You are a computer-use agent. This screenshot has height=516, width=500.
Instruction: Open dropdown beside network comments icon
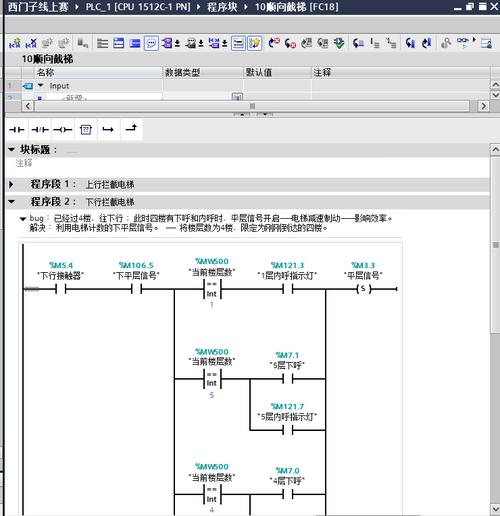201,44
